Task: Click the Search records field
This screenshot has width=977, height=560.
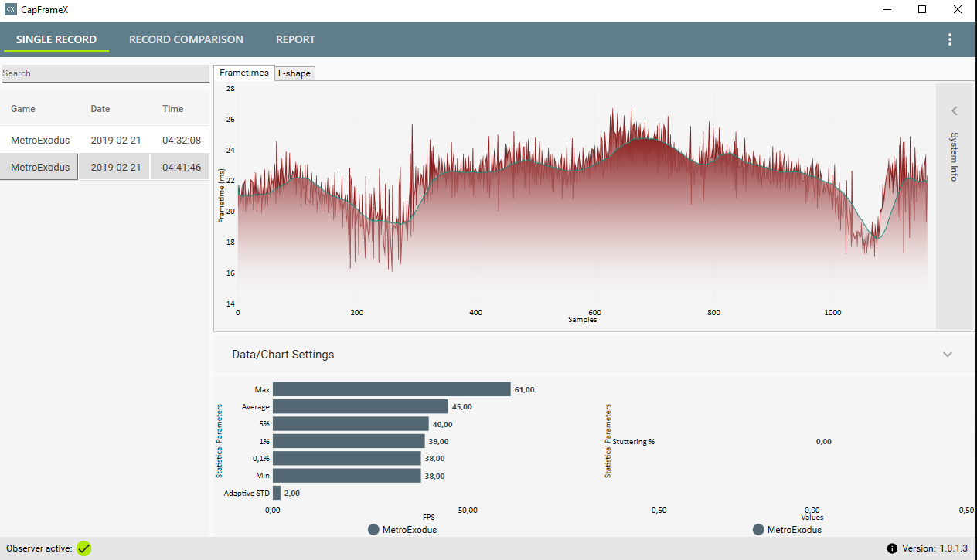Action: click(104, 73)
